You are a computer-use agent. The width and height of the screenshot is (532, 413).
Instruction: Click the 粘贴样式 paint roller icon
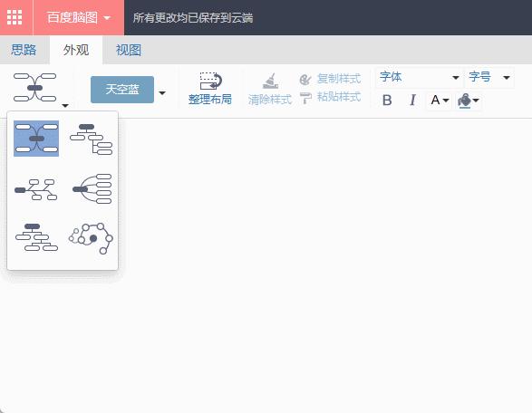[x=305, y=98]
